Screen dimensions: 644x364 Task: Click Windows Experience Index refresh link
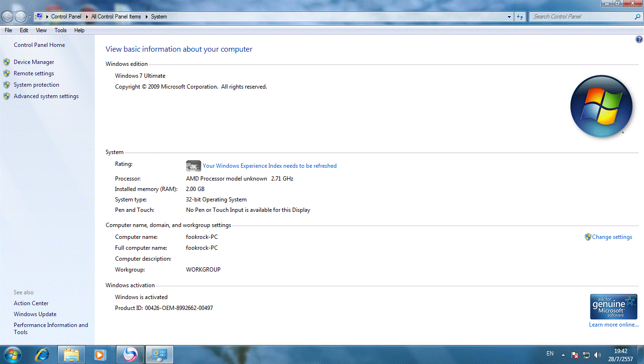tap(269, 166)
